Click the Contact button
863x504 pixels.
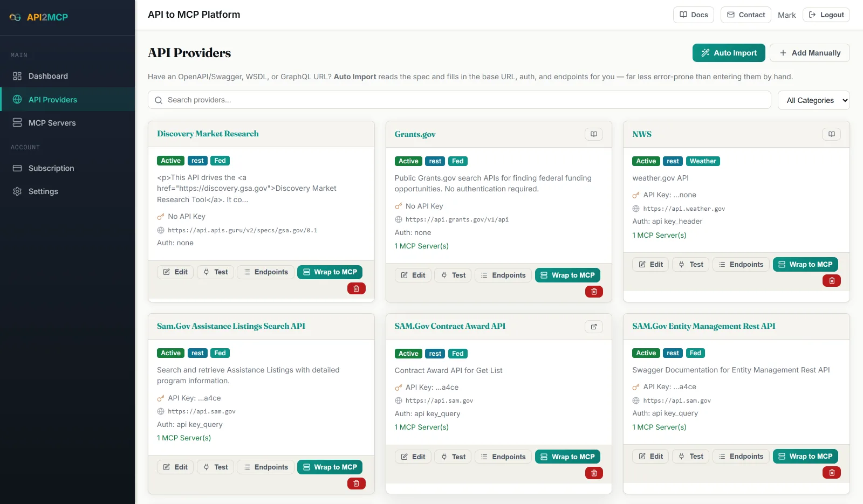point(746,15)
